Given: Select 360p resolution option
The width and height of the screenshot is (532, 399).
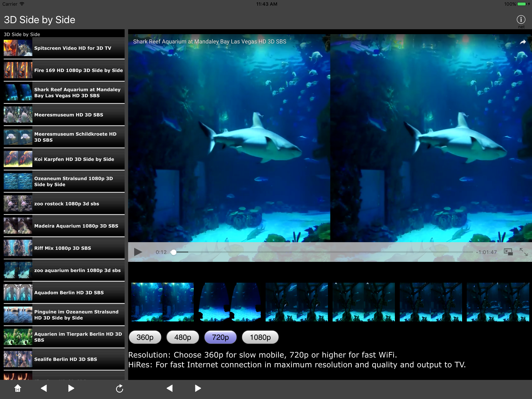Looking at the screenshot, I should [145, 337].
